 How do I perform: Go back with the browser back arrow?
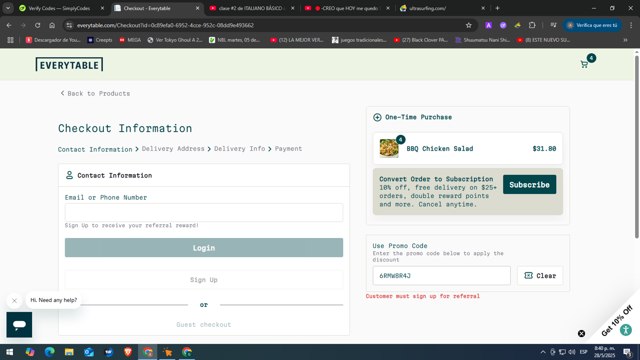[9, 25]
